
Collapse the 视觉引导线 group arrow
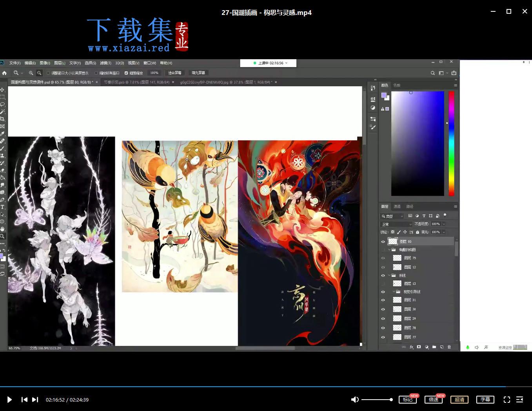pos(394,292)
